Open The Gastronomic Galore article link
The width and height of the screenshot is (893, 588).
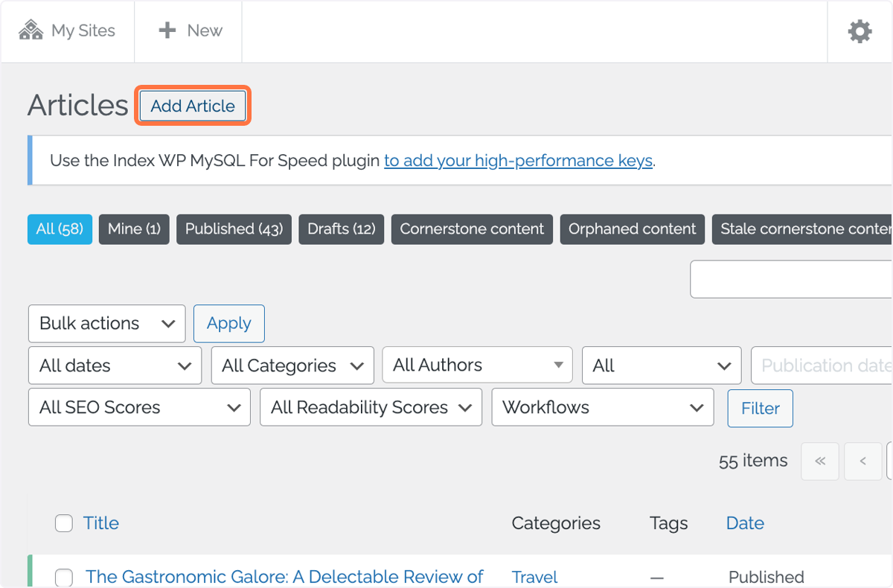pyautogui.click(x=284, y=577)
